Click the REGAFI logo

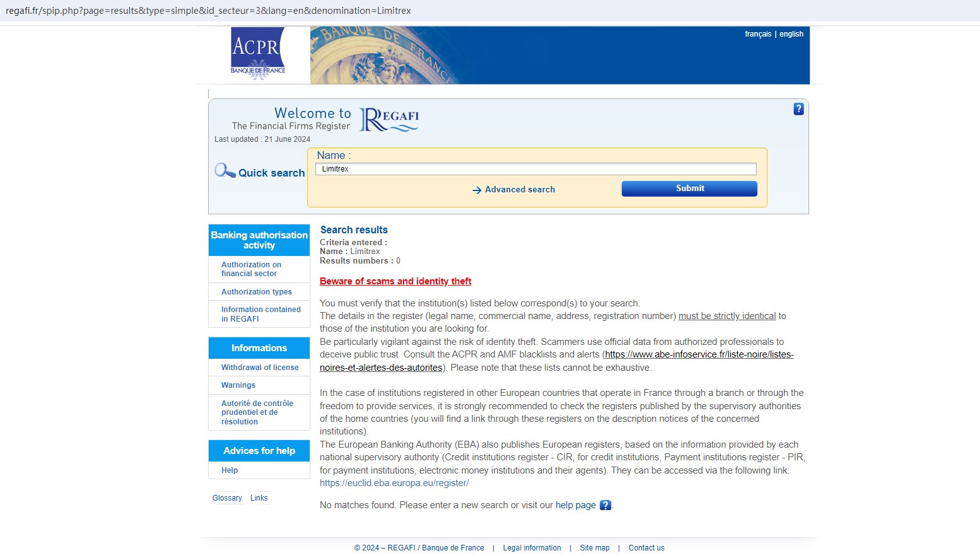pos(389,119)
